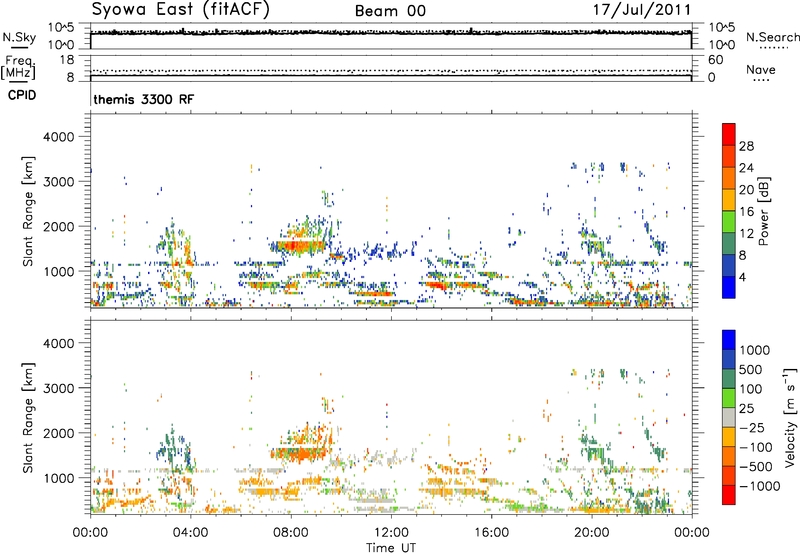Click the '16:00' time tick label
This screenshot has width=800, height=554.
[x=491, y=533]
